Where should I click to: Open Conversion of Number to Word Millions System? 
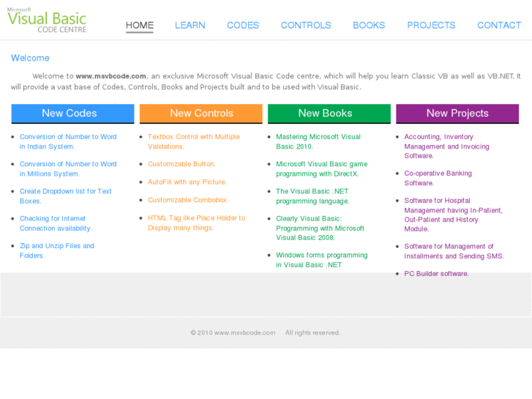click(68, 169)
